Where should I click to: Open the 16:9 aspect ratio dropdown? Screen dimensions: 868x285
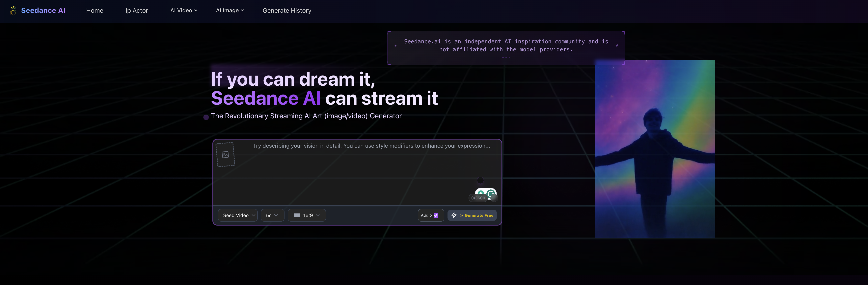click(x=307, y=215)
